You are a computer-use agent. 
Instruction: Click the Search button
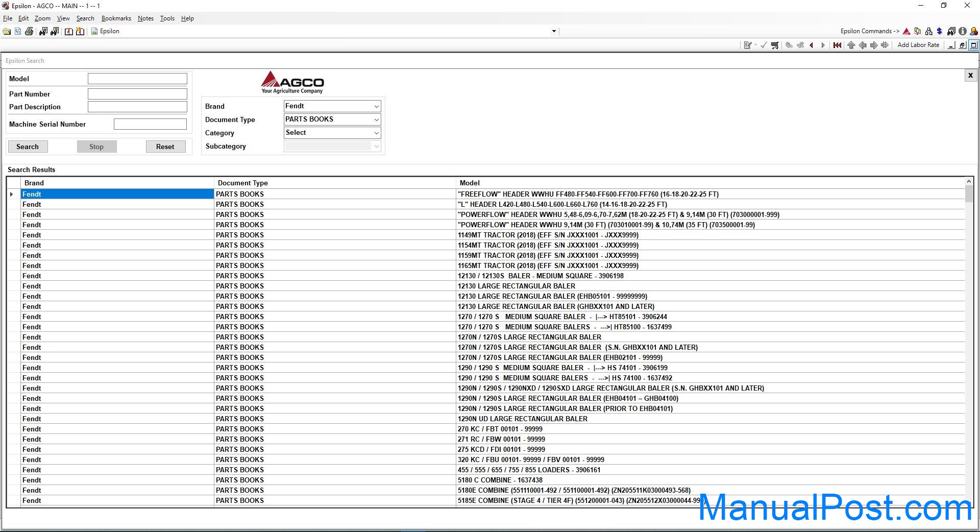pyautogui.click(x=28, y=147)
